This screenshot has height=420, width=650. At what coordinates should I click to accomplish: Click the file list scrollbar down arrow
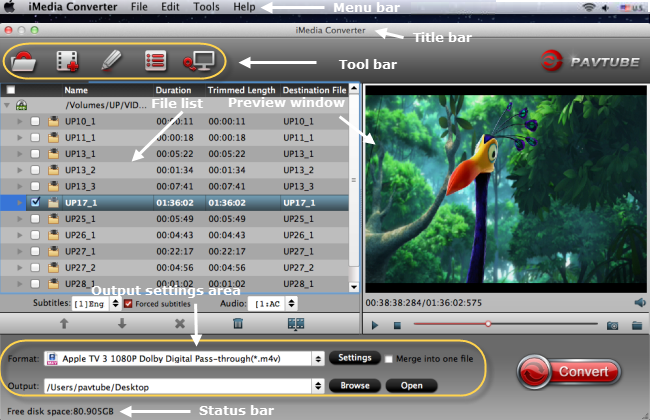click(x=354, y=287)
